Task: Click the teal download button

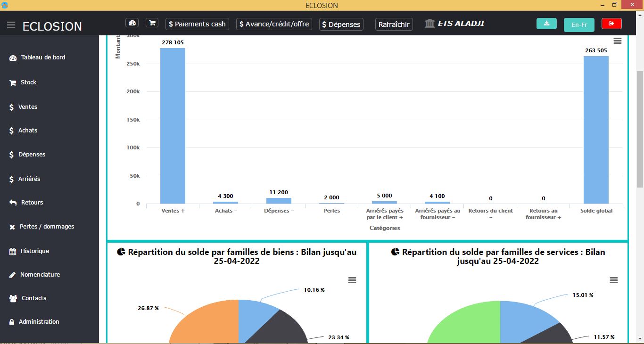Action: tap(546, 24)
